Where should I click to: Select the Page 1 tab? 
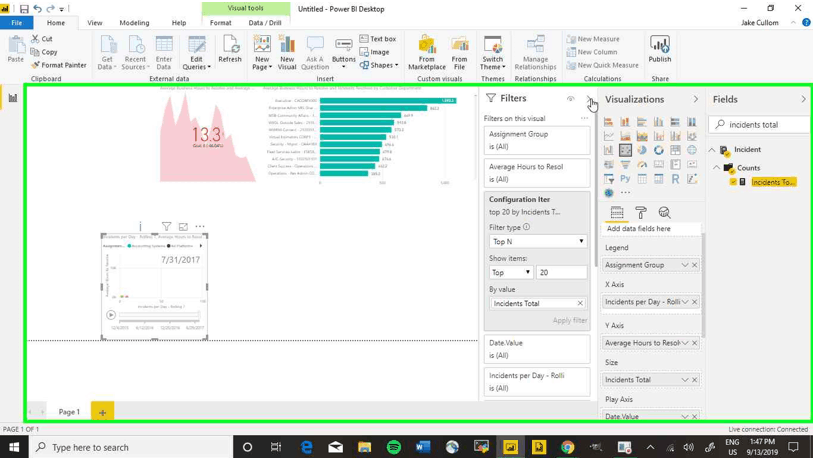coord(69,412)
